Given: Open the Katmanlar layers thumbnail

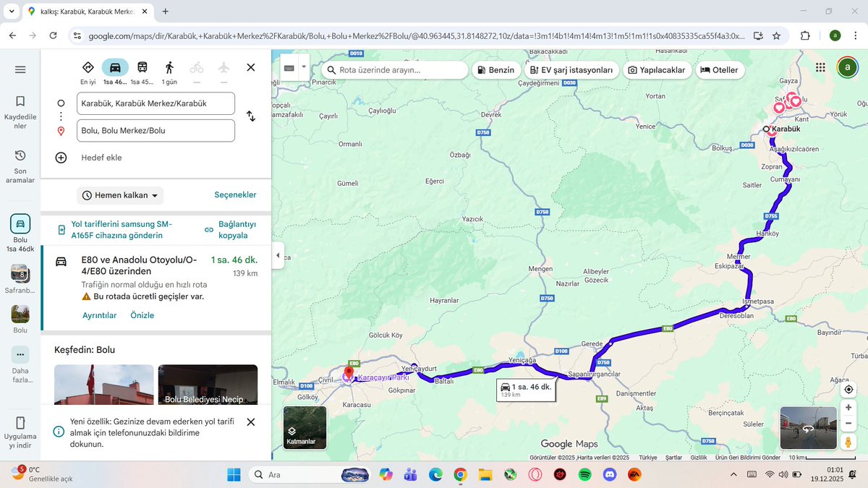Looking at the screenshot, I should click(305, 427).
